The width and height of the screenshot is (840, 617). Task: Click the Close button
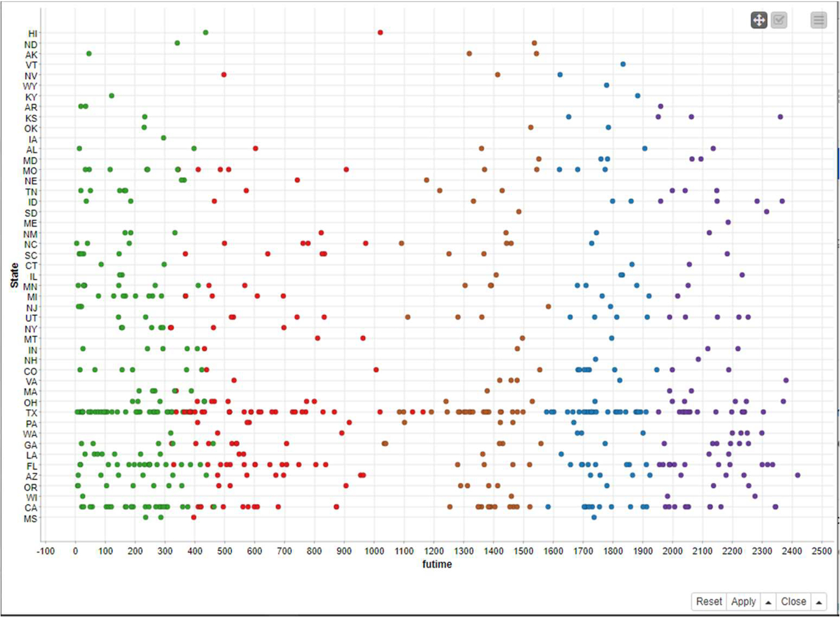[x=794, y=601]
